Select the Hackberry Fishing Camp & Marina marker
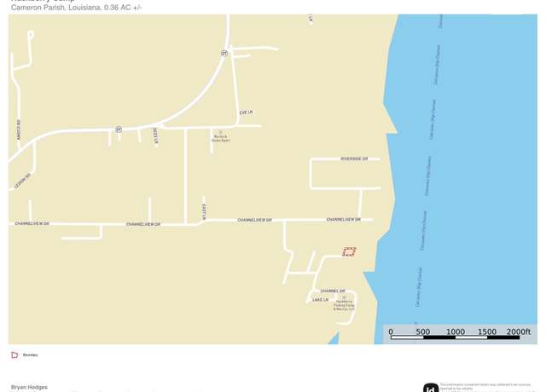The image size is (546, 392). [344, 297]
